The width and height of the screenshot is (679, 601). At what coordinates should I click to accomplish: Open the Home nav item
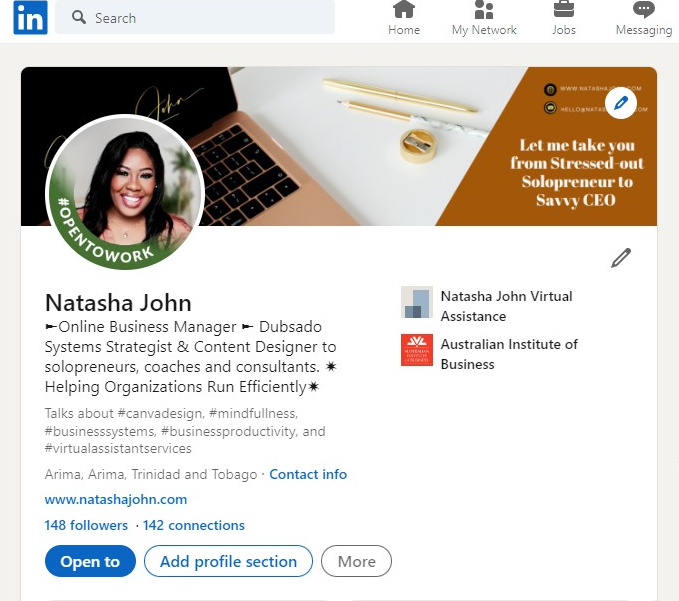pyautogui.click(x=404, y=18)
